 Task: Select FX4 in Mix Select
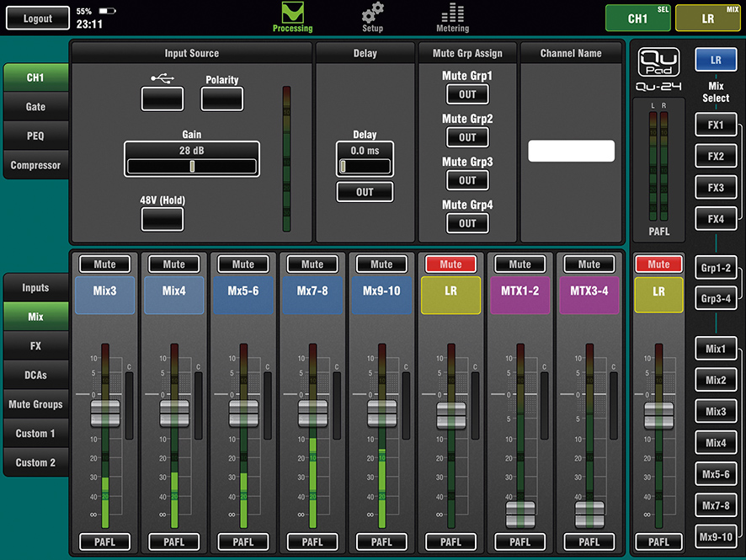coord(716,219)
